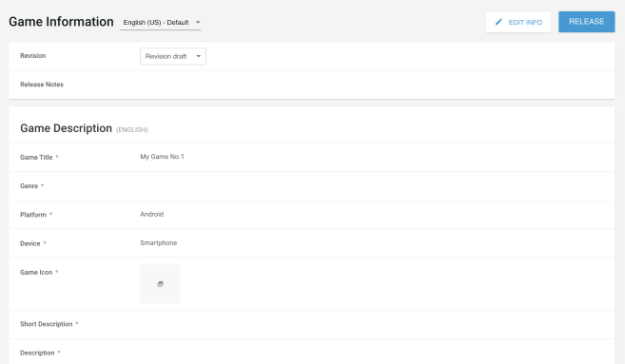
Task: Click the blue RELEASE button
Action: pyautogui.click(x=586, y=22)
